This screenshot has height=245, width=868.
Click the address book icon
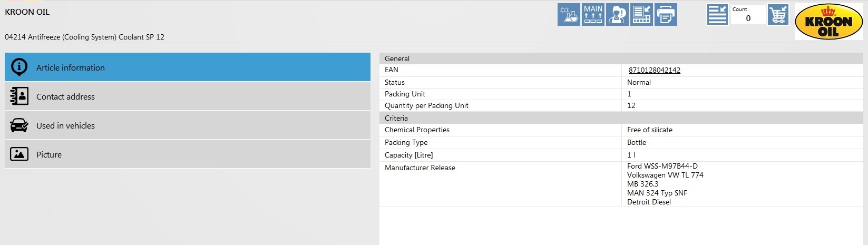coord(19,96)
